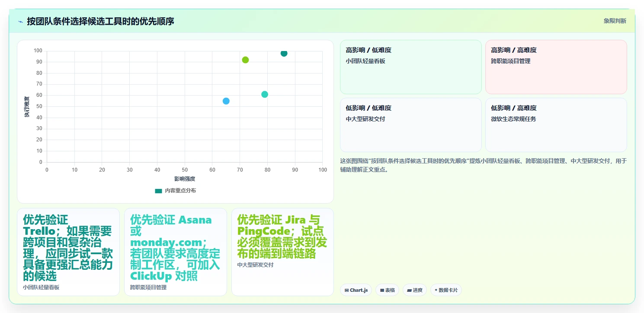Click the panel title 按团队条件选择候选工具时的优先顺序
The image size is (644, 313).
(x=100, y=21)
